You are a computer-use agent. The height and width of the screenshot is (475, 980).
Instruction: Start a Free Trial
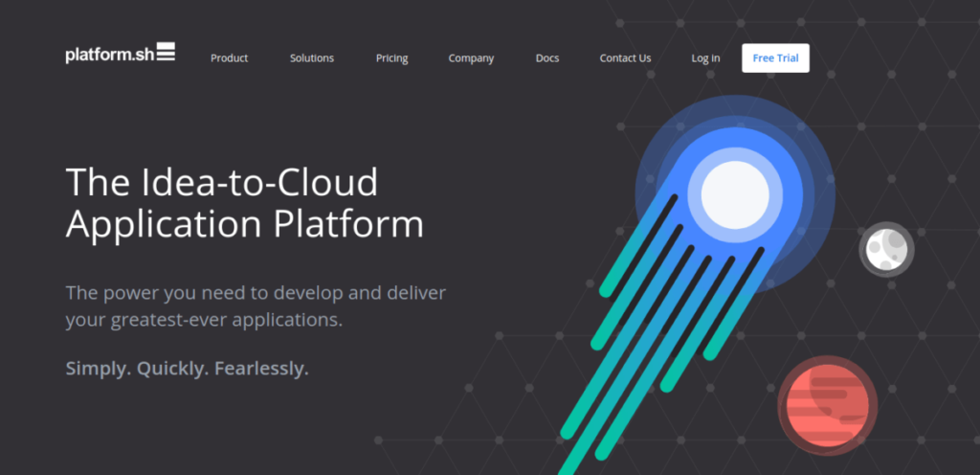(x=775, y=58)
